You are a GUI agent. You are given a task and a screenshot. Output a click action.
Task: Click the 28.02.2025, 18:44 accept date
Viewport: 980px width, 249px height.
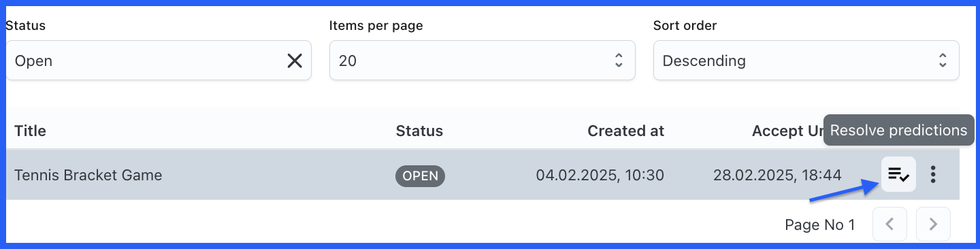point(777,175)
